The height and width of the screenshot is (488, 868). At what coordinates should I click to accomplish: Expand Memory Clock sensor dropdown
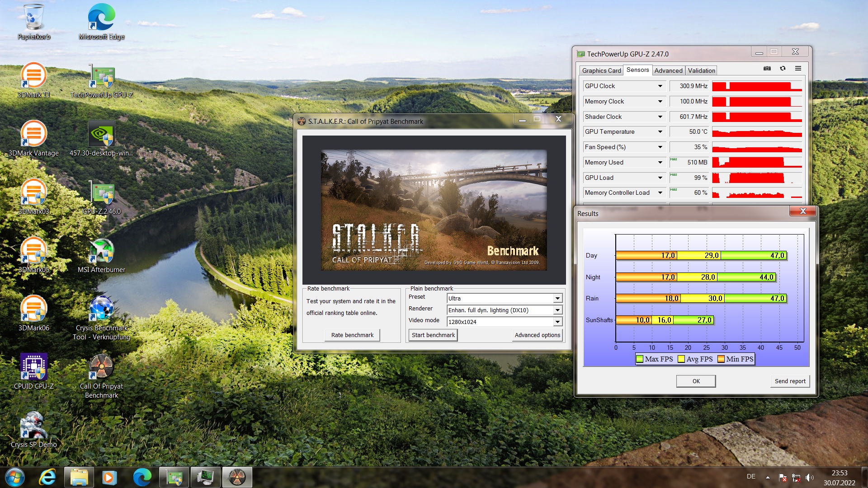click(660, 101)
